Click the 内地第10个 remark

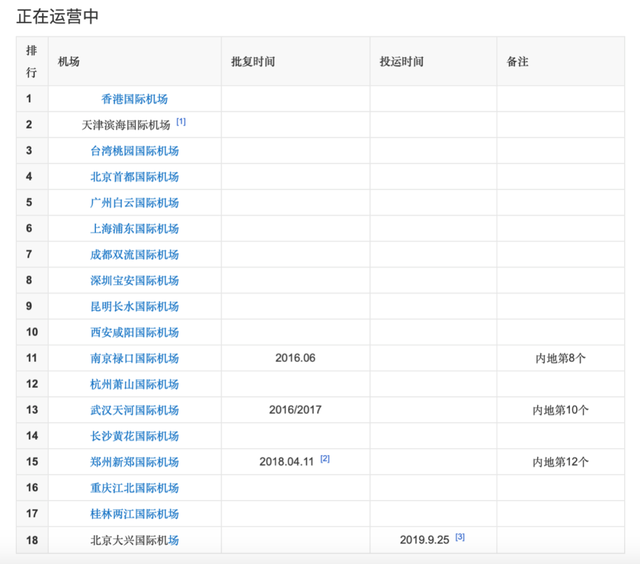click(x=560, y=410)
